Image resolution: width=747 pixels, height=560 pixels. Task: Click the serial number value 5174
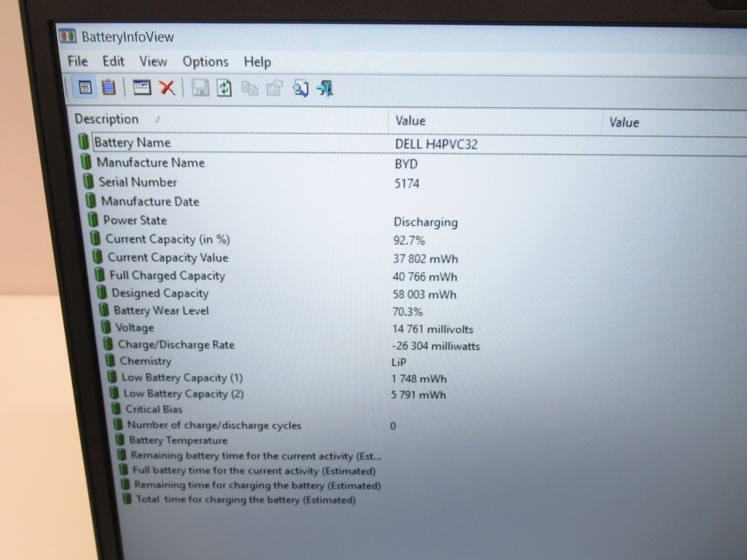coord(407,183)
